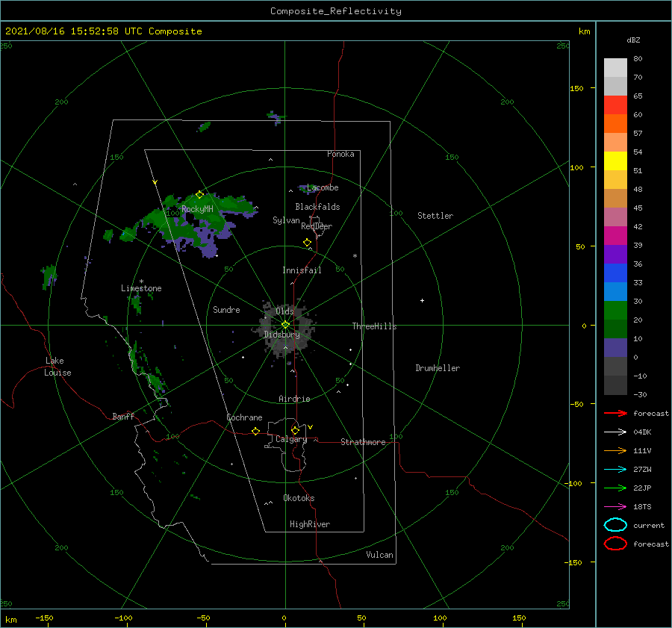Click the Banff town label

[123, 416]
